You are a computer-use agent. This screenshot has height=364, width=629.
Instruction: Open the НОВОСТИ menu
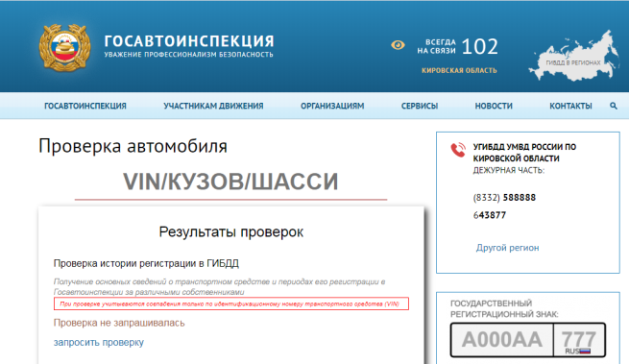[494, 106]
